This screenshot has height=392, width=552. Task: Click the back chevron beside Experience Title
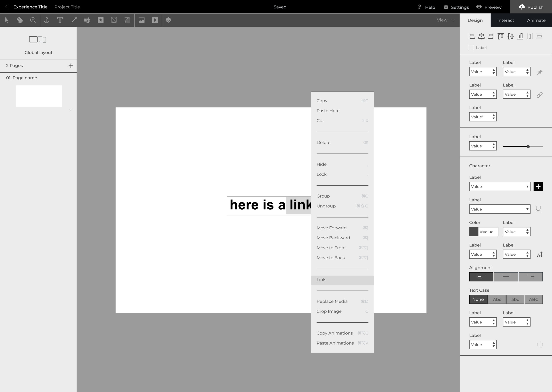[x=6, y=7]
